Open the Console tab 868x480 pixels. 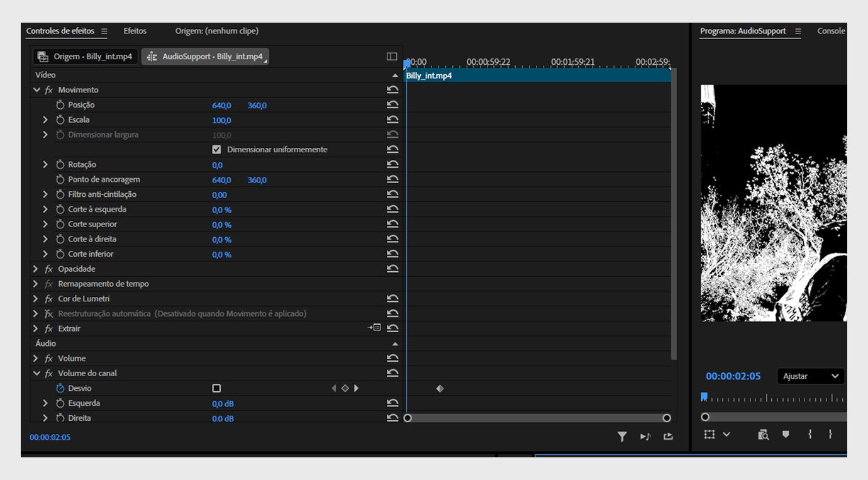coord(831,31)
